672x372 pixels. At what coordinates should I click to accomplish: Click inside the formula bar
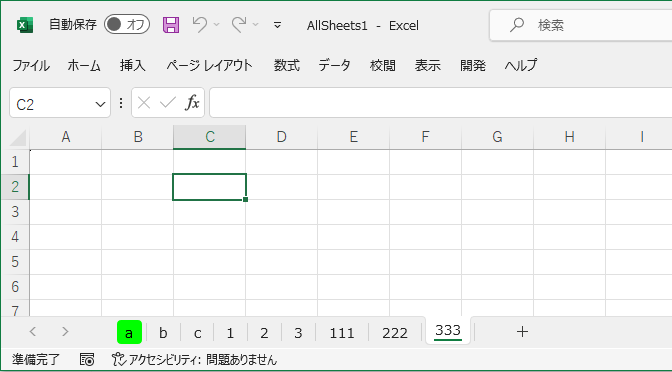point(441,102)
